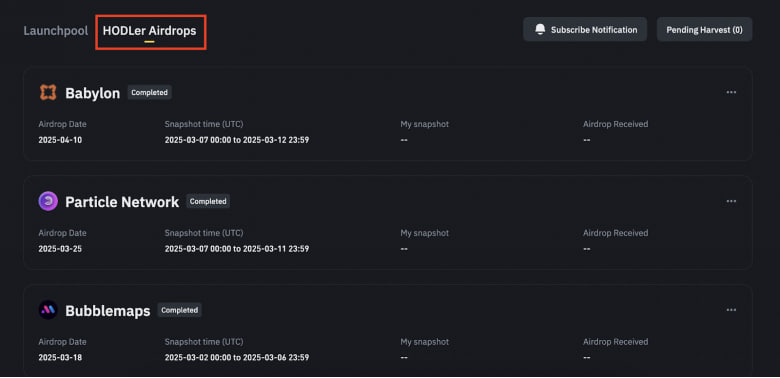Click the Completed badge next to Bubblemaps
Image resolution: width=780 pixels, height=378 pixels.
tap(180, 310)
